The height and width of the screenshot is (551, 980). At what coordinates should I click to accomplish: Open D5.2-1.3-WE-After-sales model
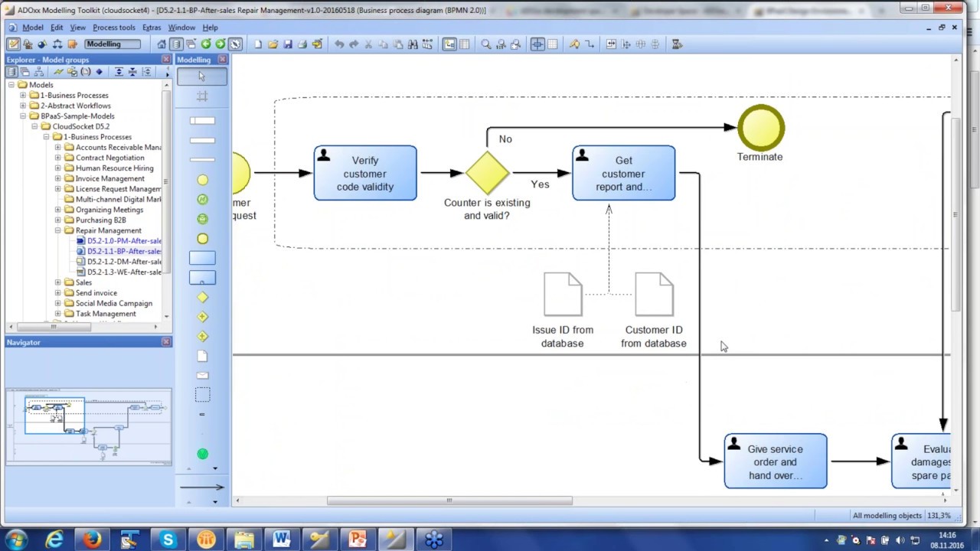pyautogui.click(x=124, y=272)
